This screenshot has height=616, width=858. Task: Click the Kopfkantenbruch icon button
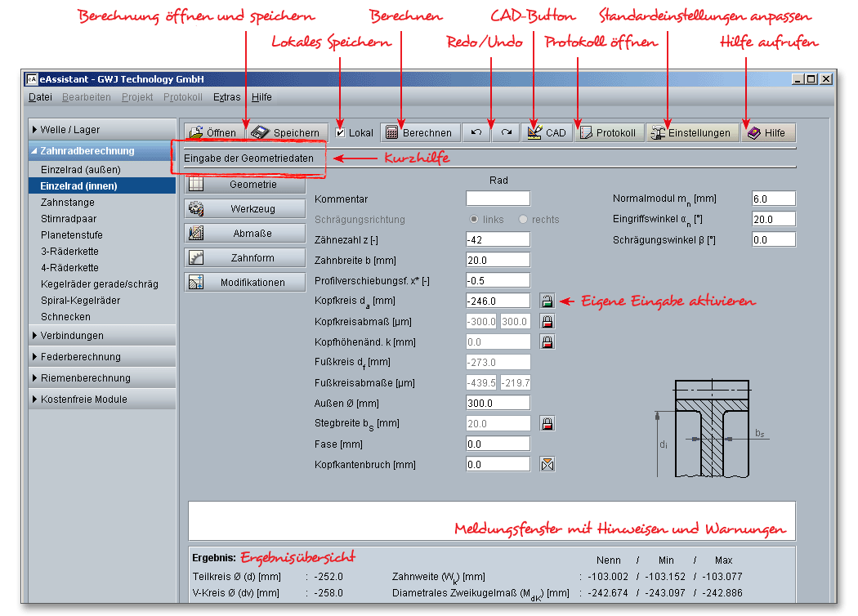click(x=547, y=465)
